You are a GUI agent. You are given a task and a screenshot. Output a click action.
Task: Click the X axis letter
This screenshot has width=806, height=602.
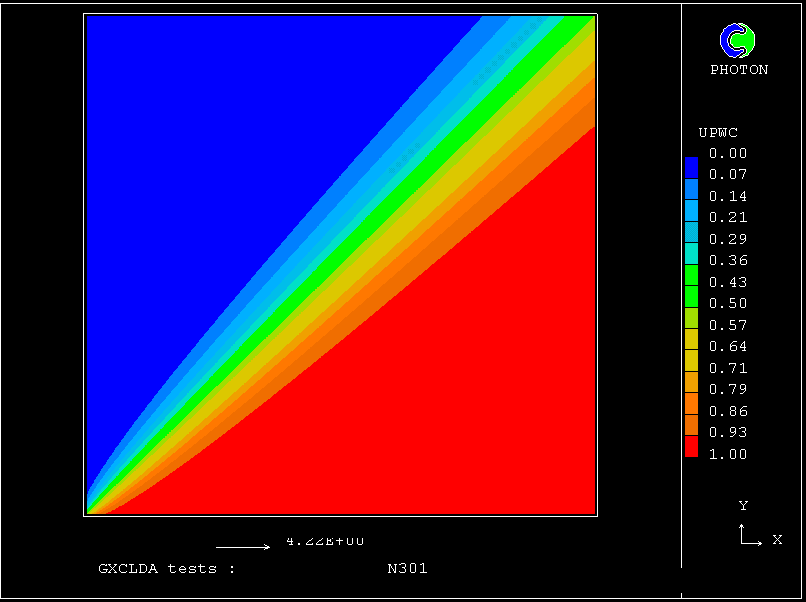coord(777,540)
